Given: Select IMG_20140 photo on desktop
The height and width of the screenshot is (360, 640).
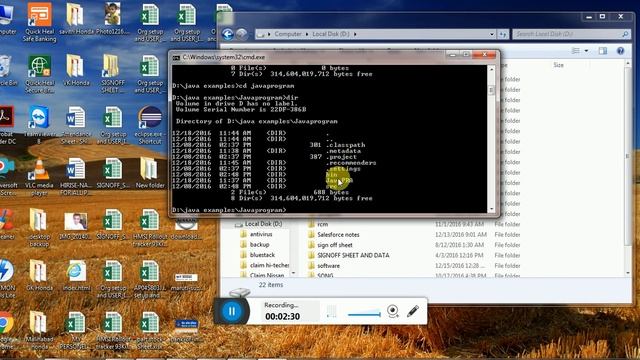Looking at the screenshot, I should pyautogui.click(x=76, y=224).
